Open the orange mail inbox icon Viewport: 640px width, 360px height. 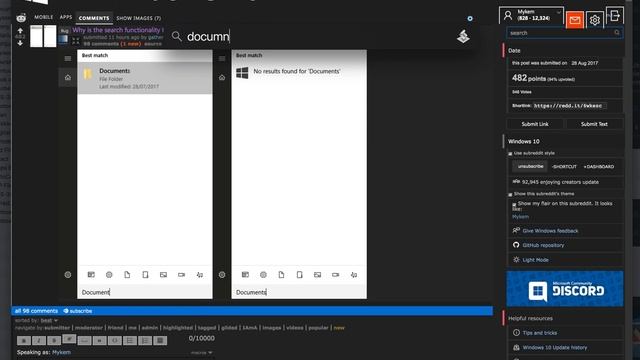point(575,20)
